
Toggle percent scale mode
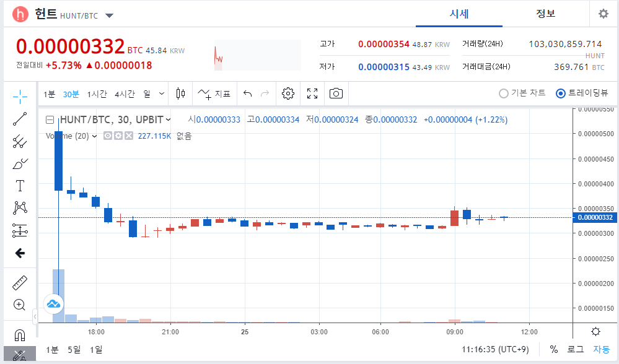(554, 349)
